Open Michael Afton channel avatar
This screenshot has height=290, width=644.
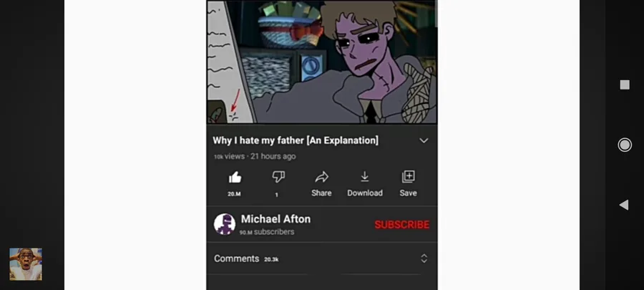coord(225,224)
